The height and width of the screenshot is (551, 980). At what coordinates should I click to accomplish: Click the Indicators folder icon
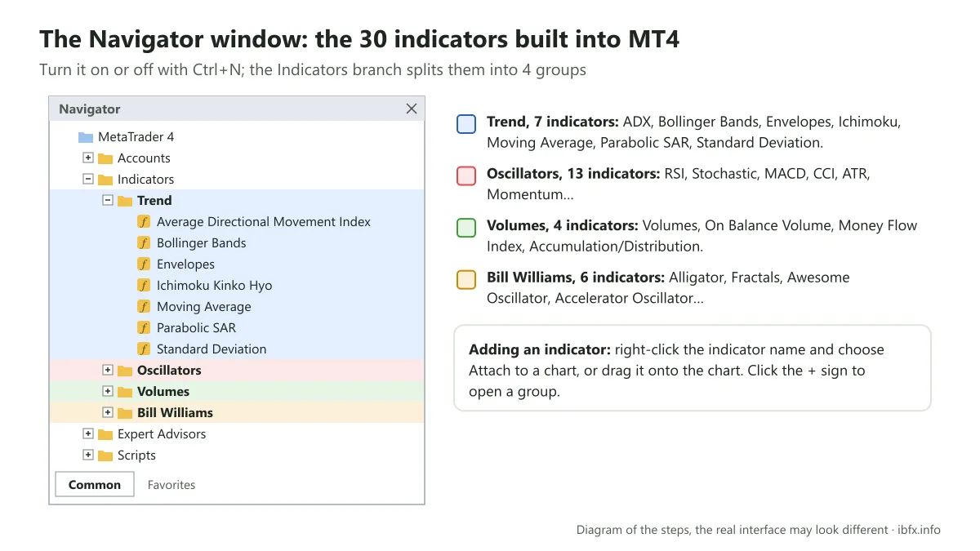click(105, 180)
